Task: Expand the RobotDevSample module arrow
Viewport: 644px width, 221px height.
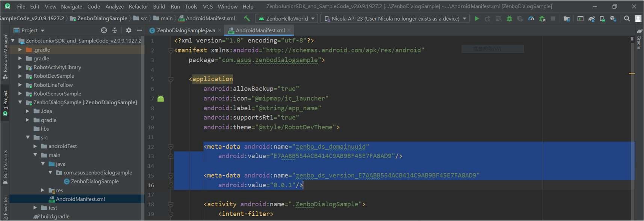Action: click(20, 76)
